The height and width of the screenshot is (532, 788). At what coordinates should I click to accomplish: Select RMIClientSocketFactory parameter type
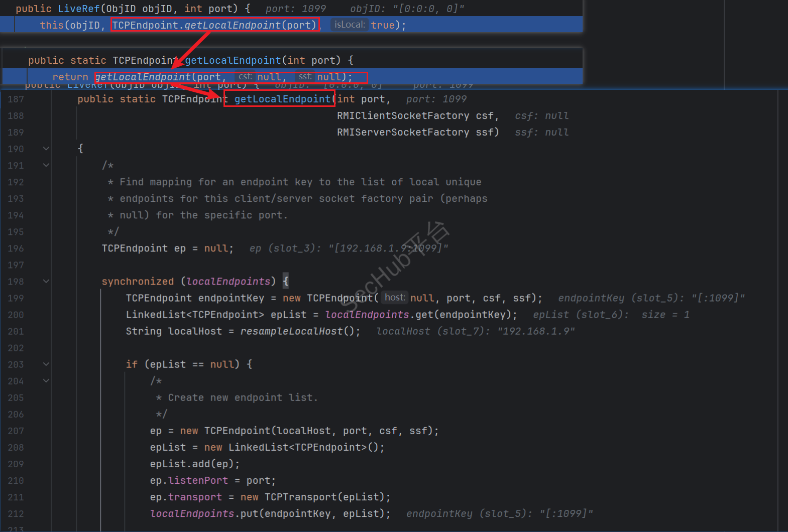[403, 116]
